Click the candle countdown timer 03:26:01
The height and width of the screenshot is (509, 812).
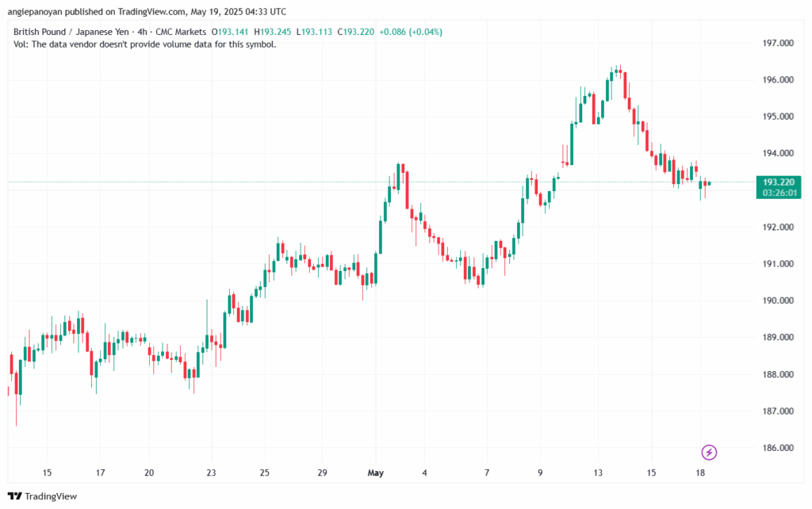[779, 193]
